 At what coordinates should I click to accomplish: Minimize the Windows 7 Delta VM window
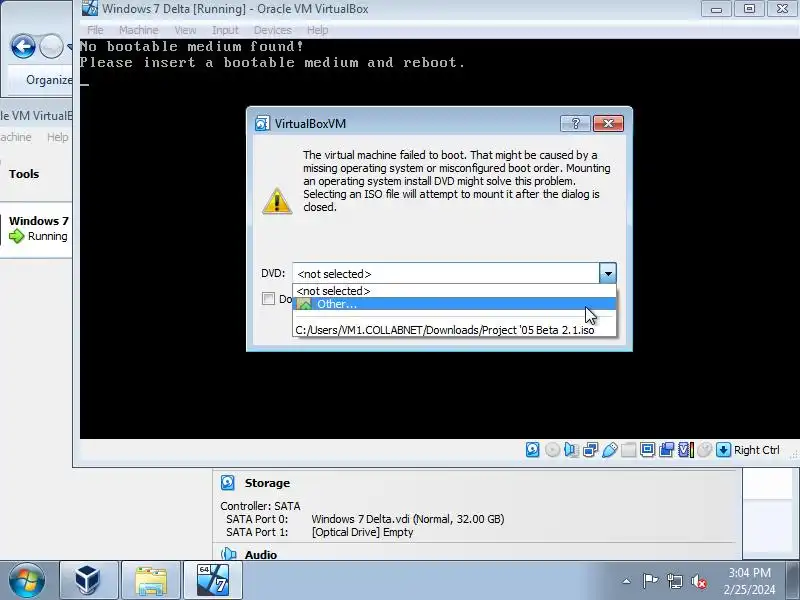pyautogui.click(x=716, y=9)
